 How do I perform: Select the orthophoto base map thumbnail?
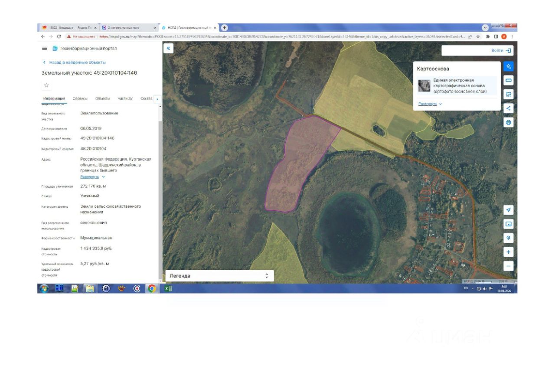pos(424,86)
